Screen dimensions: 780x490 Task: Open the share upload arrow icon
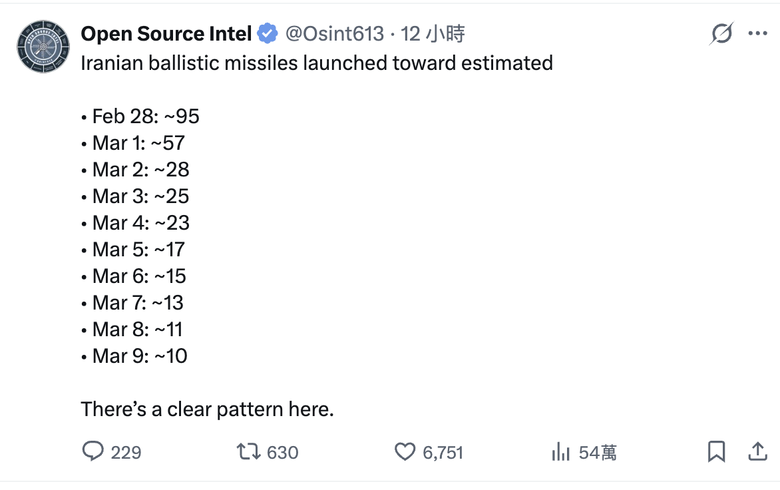[x=757, y=451]
